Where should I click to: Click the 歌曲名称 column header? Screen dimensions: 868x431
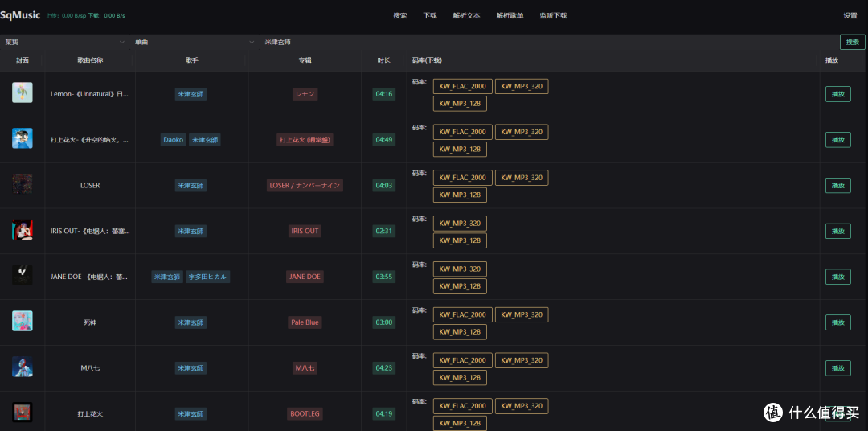pyautogui.click(x=90, y=60)
